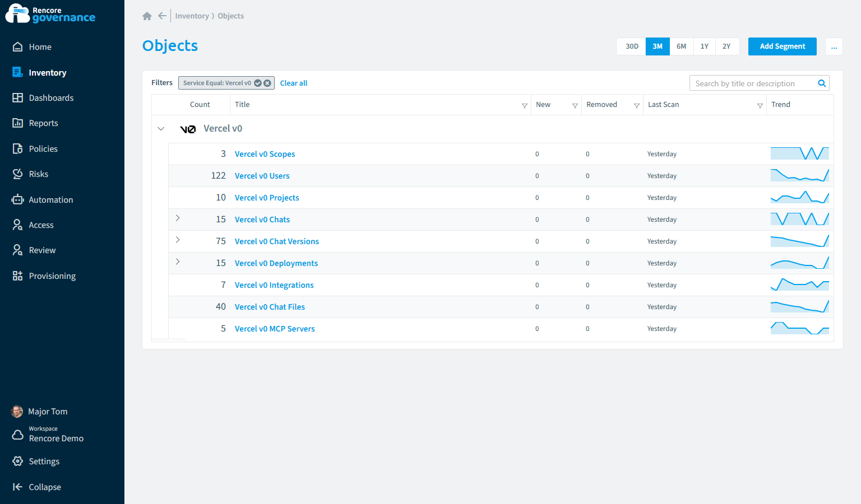Click the Workspace cloud icon
Image resolution: width=861 pixels, height=504 pixels.
pos(17,435)
